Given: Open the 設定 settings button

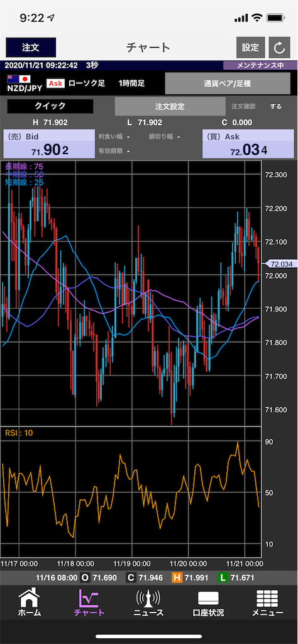Looking at the screenshot, I should pyautogui.click(x=250, y=48).
